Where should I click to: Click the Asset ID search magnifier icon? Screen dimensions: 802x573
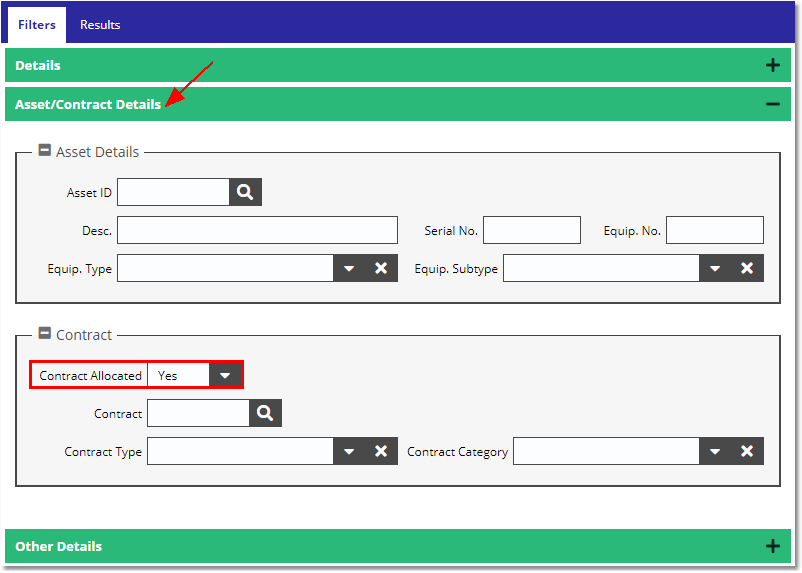[246, 192]
